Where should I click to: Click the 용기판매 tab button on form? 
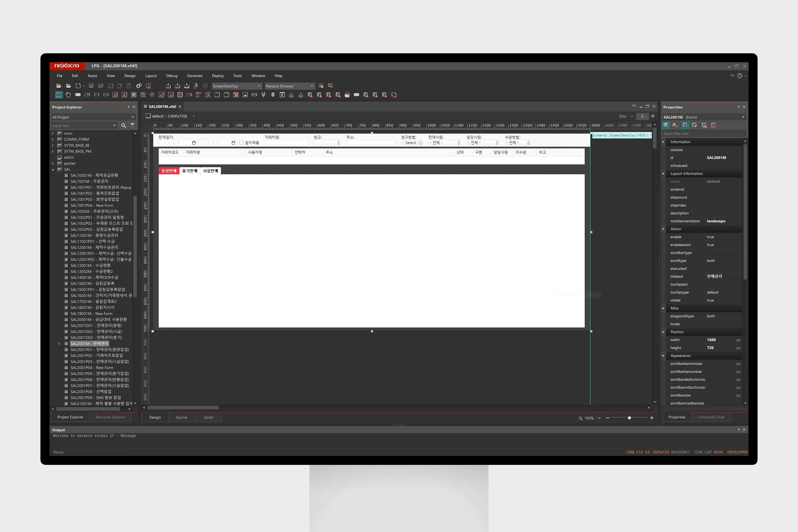point(190,171)
